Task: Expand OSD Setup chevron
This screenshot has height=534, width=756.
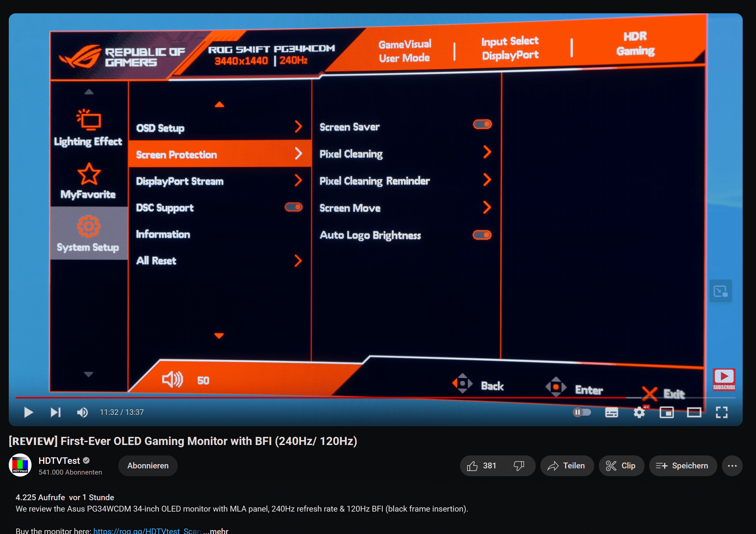Action: point(298,126)
